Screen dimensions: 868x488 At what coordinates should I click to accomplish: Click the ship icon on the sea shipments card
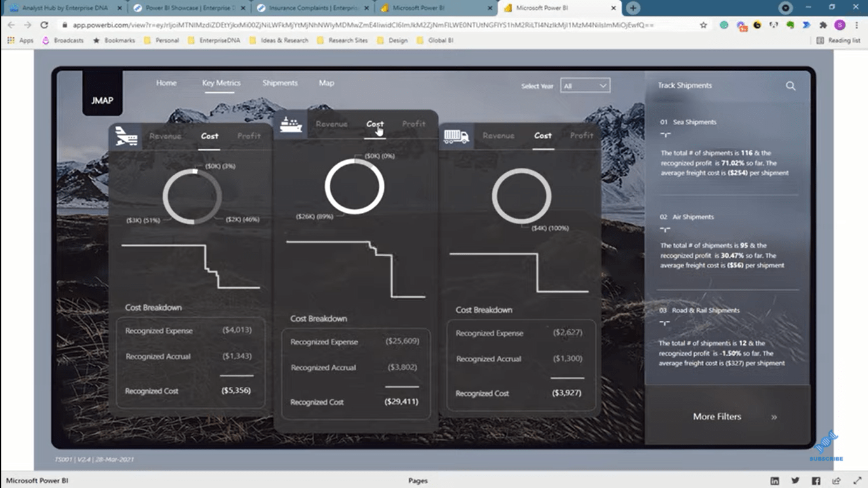tap(291, 124)
